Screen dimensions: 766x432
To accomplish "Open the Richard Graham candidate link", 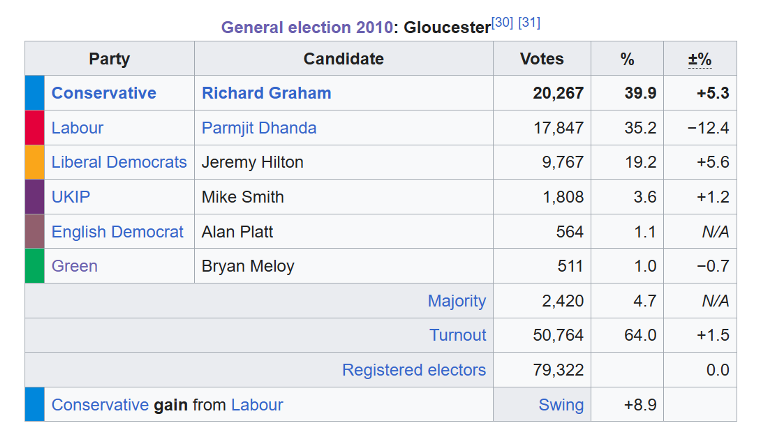I will 266,93.
